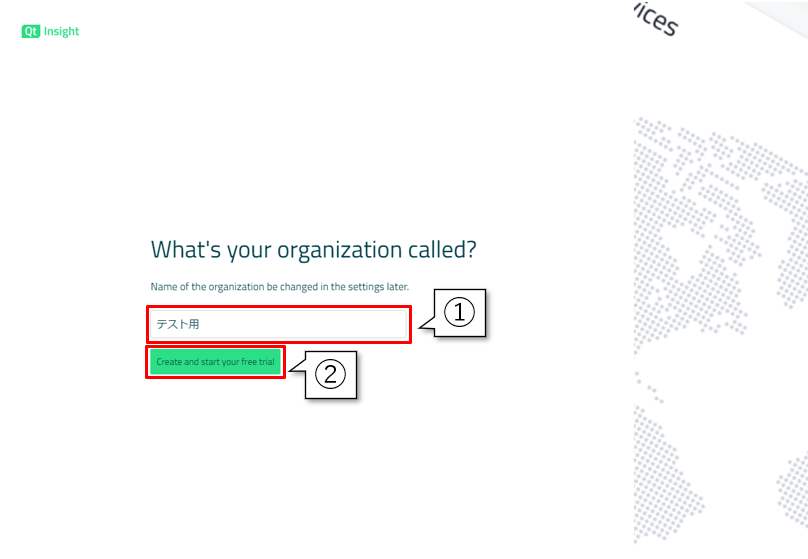Click the word "organization" in the heading
This screenshot has height=559, width=808.
coord(340,250)
